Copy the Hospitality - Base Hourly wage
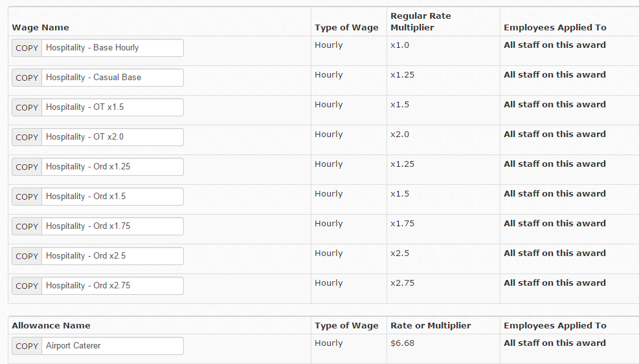The width and height of the screenshot is (639, 364). 27,48
